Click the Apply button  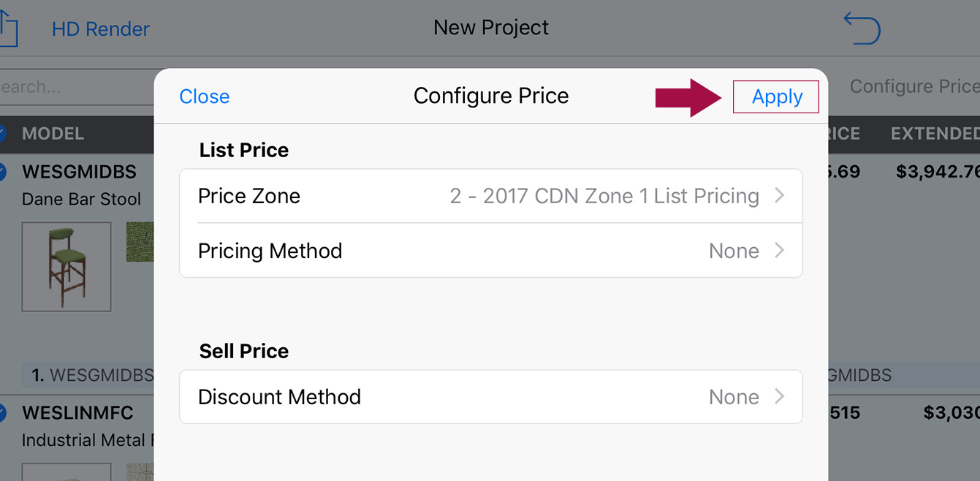coord(776,96)
